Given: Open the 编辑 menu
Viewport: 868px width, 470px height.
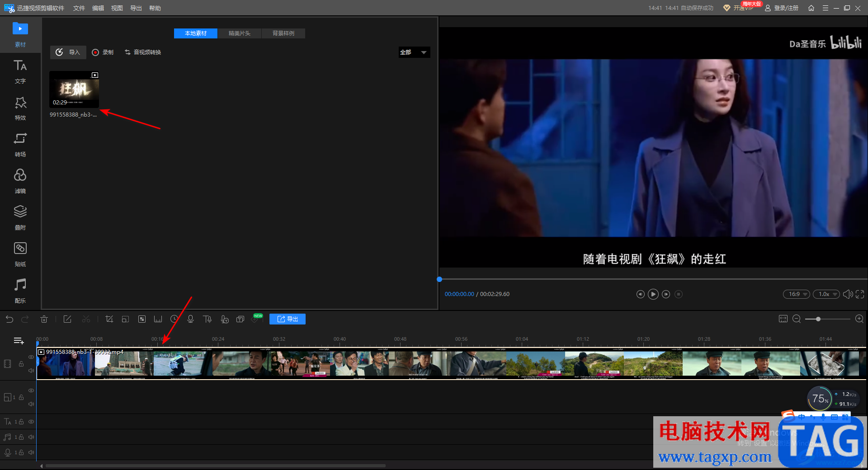Looking at the screenshot, I should pyautogui.click(x=98, y=8).
